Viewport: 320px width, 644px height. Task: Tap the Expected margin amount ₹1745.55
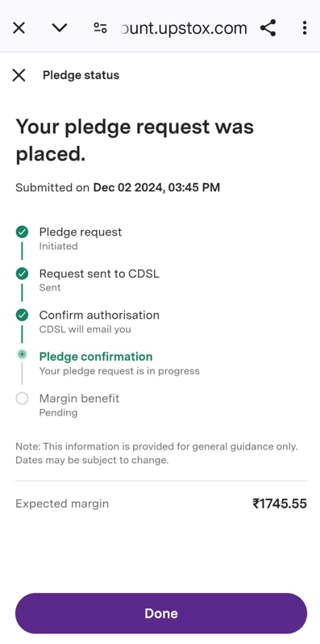280,504
